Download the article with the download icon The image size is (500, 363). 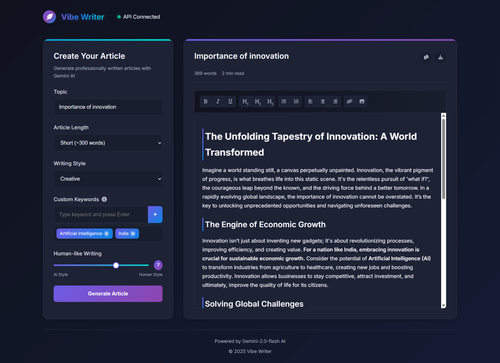click(x=440, y=57)
